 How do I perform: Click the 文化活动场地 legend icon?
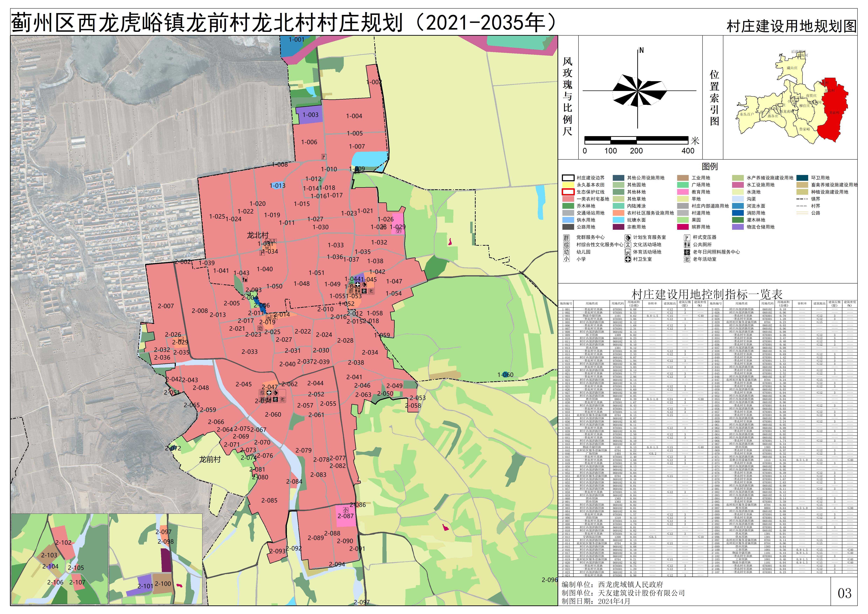click(628, 245)
